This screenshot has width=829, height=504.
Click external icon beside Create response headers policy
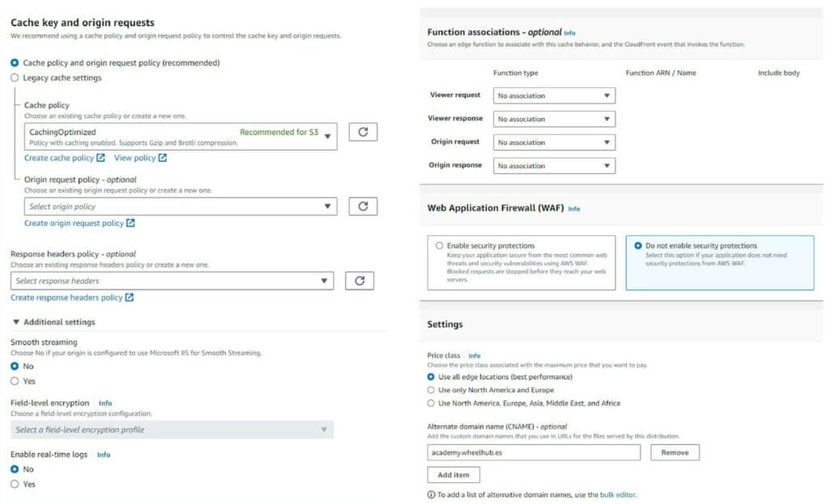click(130, 298)
